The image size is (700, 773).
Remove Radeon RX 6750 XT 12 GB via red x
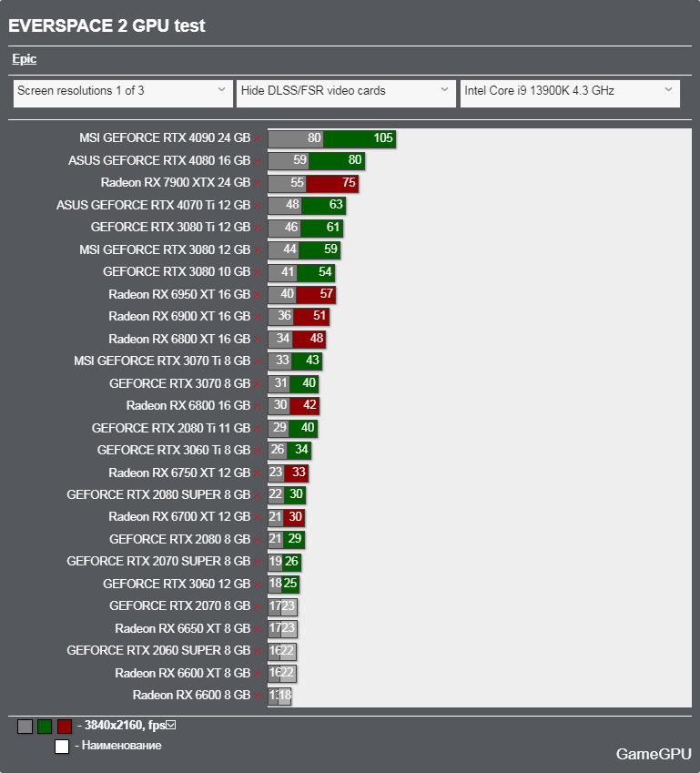tap(257, 473)
